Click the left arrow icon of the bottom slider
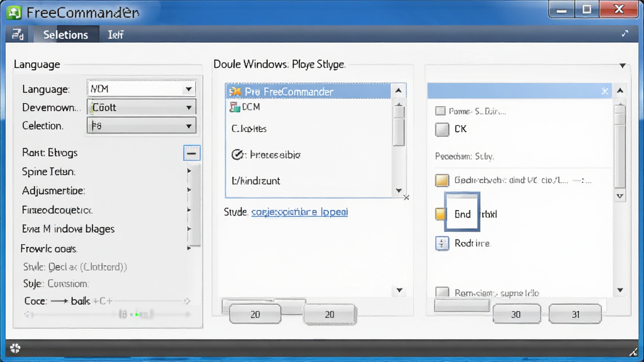 28,314
